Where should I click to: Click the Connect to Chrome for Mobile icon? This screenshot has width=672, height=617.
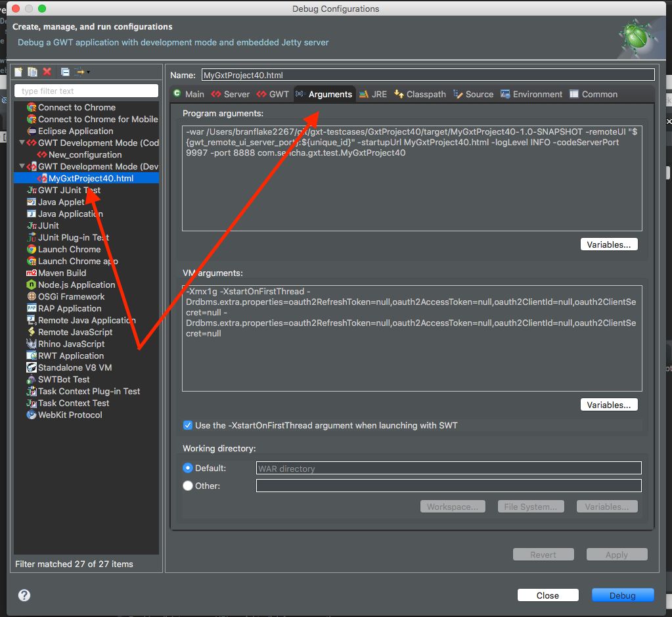[x=32, y=119]
